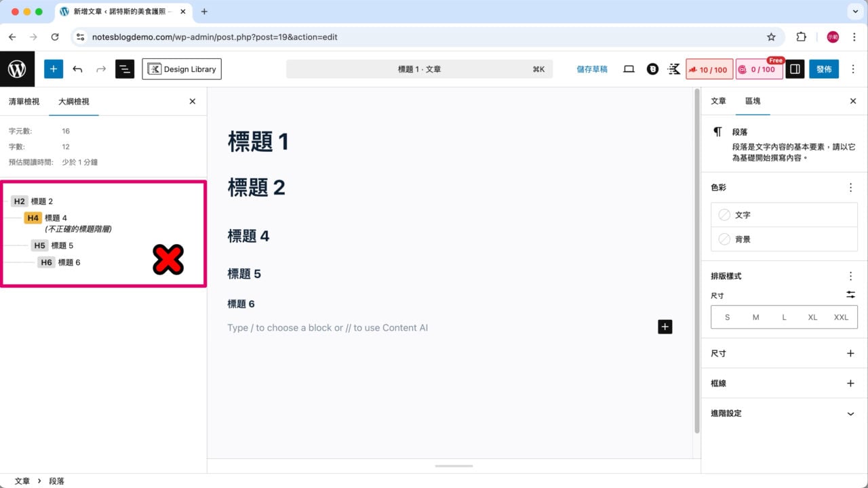This screenshot has width=868, height=488.
Task: Expand the 進階設定 section
Action: (x=784, y=413)
